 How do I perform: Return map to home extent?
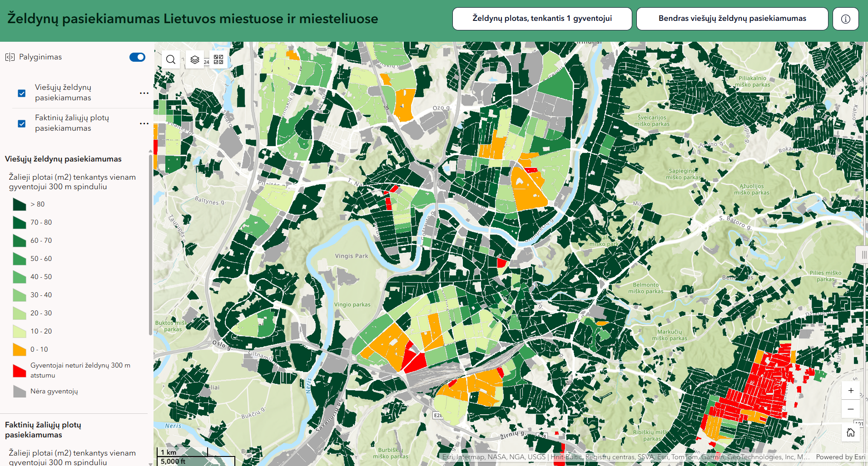click(x=851, y=432)
